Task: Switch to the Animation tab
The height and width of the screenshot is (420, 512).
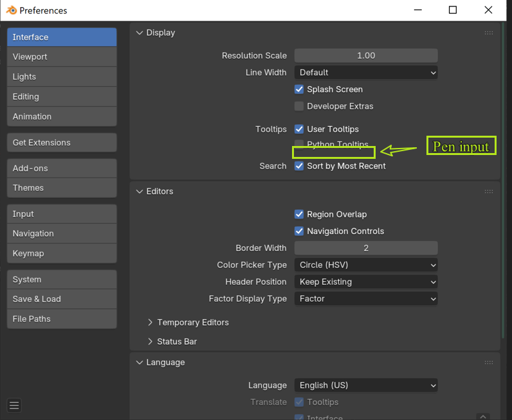Action: point(62,116)
